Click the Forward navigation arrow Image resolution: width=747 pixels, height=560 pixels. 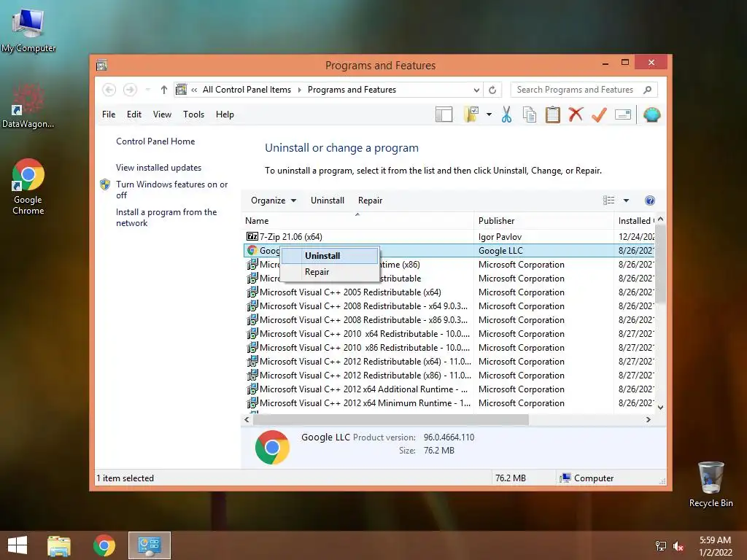130,90
